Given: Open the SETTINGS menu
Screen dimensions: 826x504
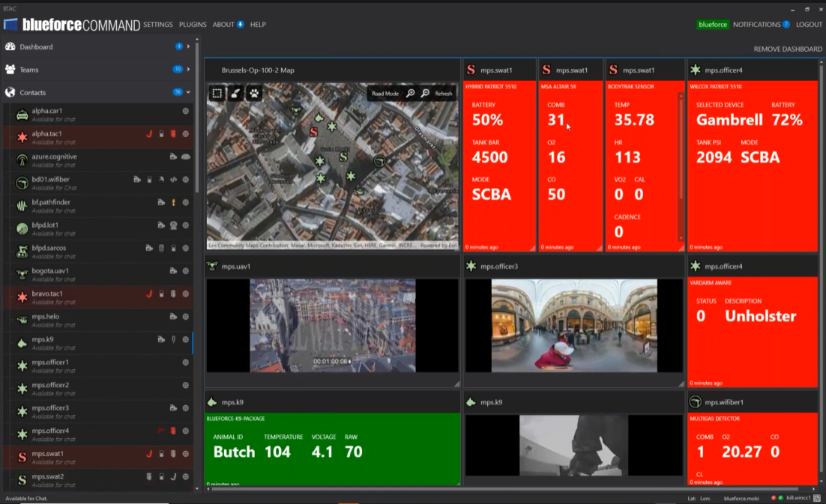Looking at the screenshot, I should coord(158,25).
